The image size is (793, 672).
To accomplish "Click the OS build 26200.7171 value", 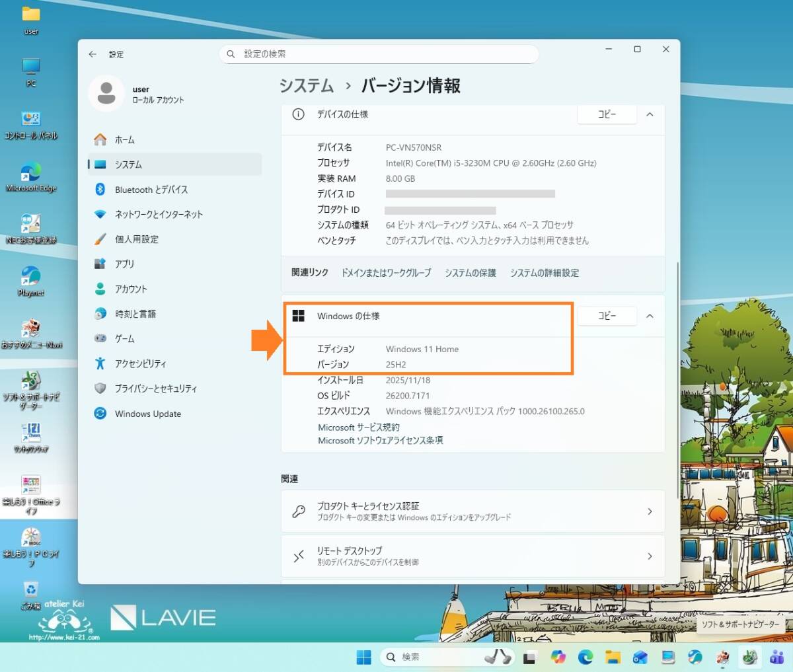I will click(408, 396).
